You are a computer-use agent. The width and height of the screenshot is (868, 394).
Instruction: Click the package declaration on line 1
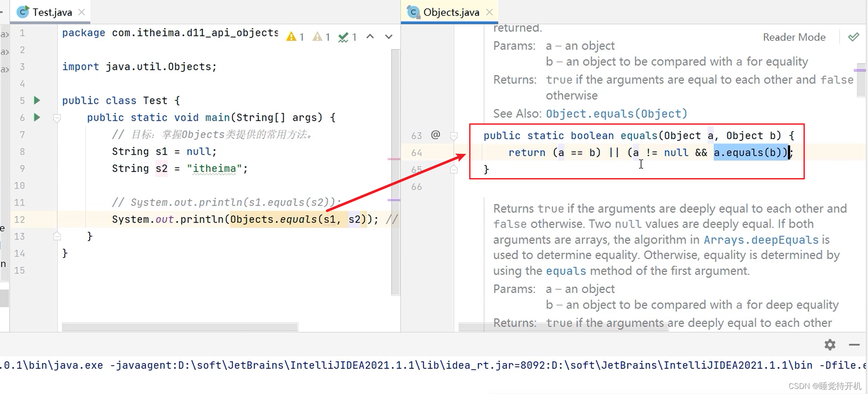tap(170, 33)
